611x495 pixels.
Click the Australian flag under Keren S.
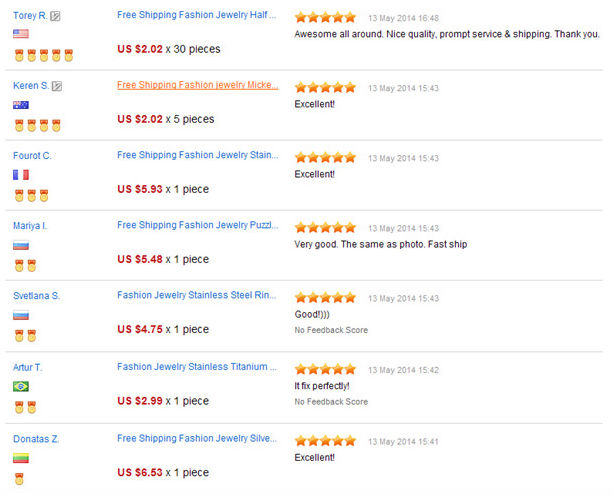pos(20,104)
